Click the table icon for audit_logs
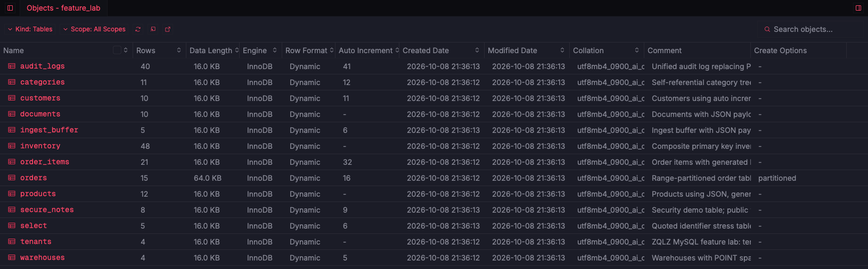 tap(12, 66)
